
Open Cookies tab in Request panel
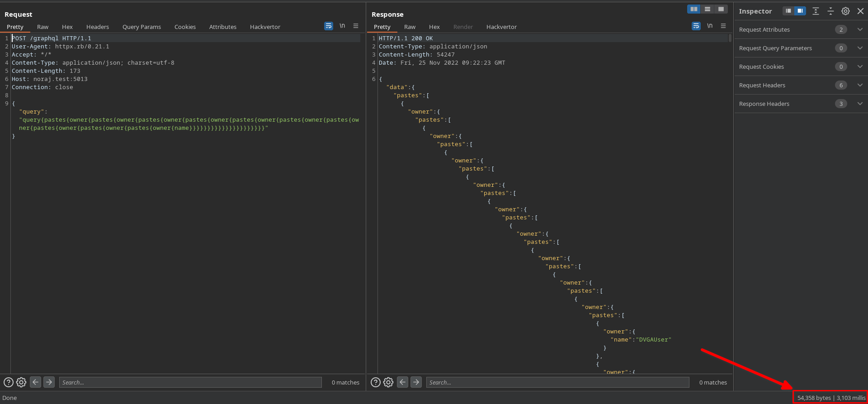pos(185,27)
